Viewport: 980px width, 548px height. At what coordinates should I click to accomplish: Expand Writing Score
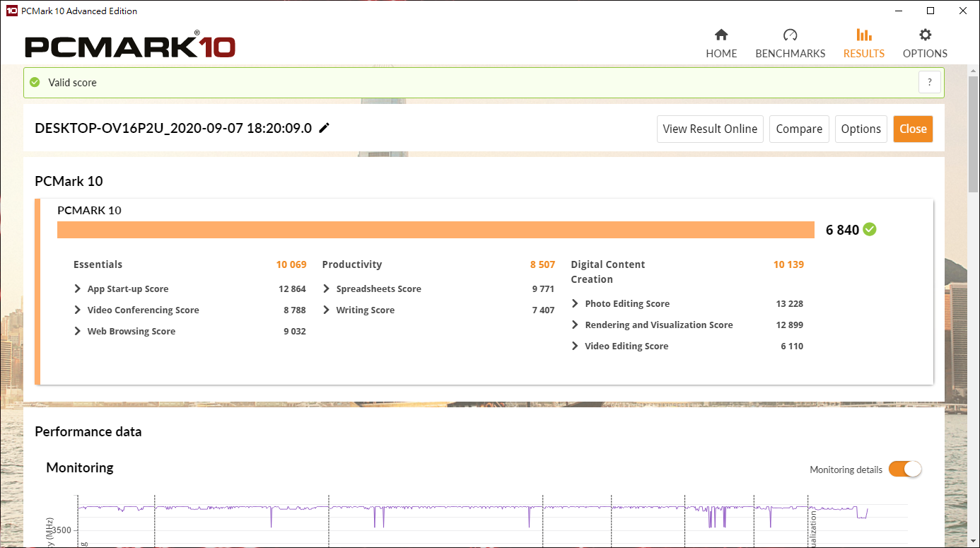click(327, 310)
